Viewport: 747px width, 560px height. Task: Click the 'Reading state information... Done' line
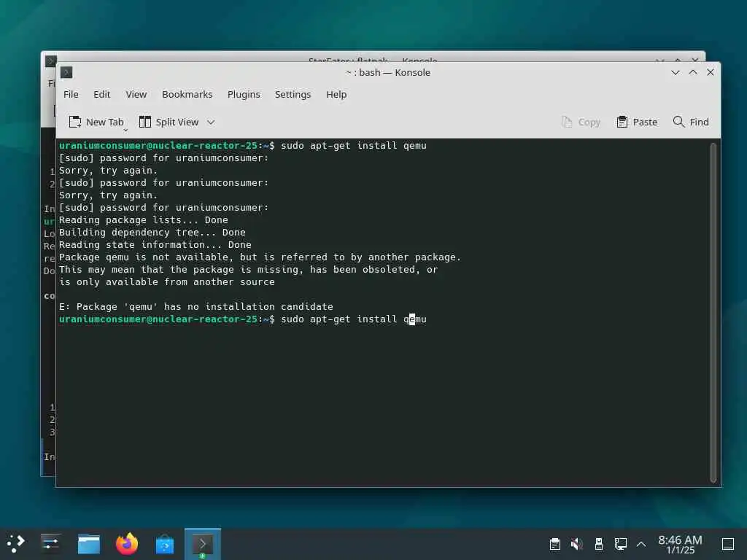pos(155,245)
